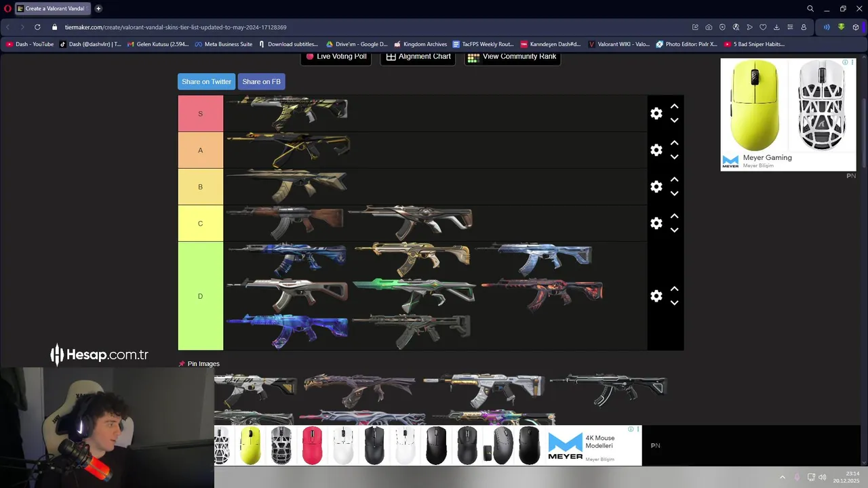This screenshot has width=868, height=488.
Task: Reload the page
Action: (37, 27)
